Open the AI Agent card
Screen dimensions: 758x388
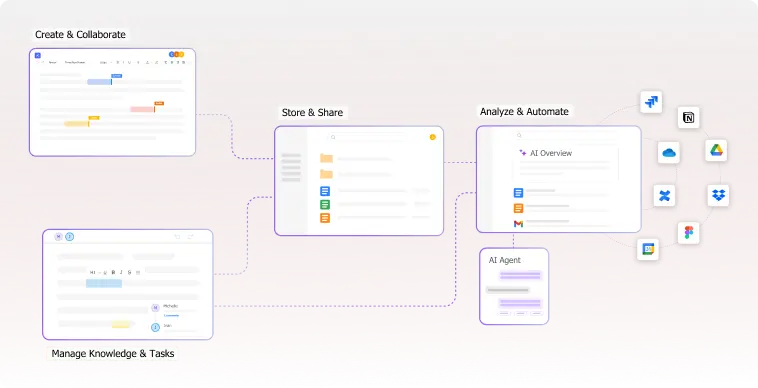(x=514, y=286)
